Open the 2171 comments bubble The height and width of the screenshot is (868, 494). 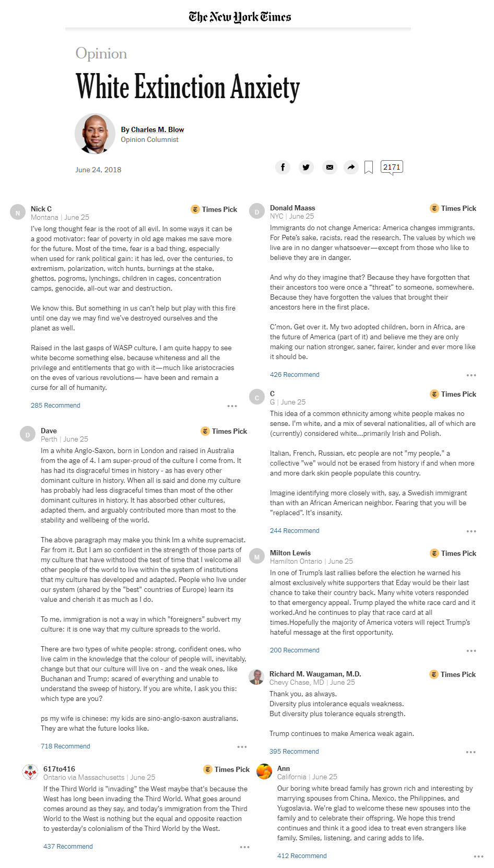point(392,167)
